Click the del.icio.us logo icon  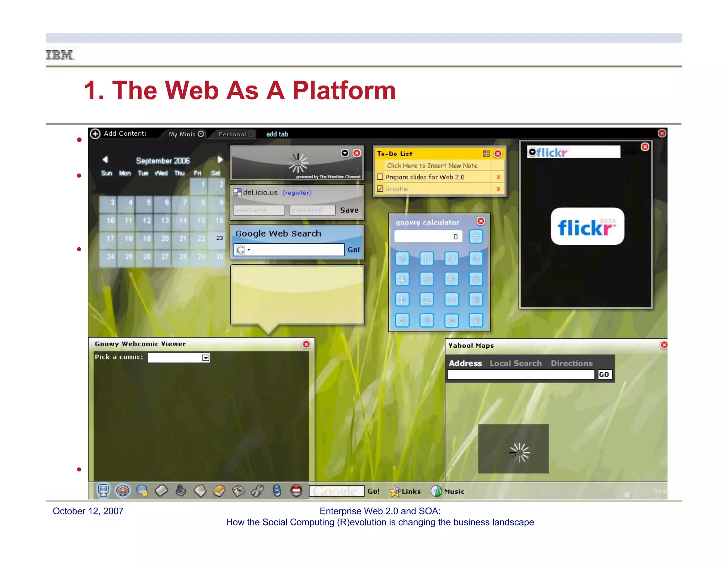click(x=237, y=193)
